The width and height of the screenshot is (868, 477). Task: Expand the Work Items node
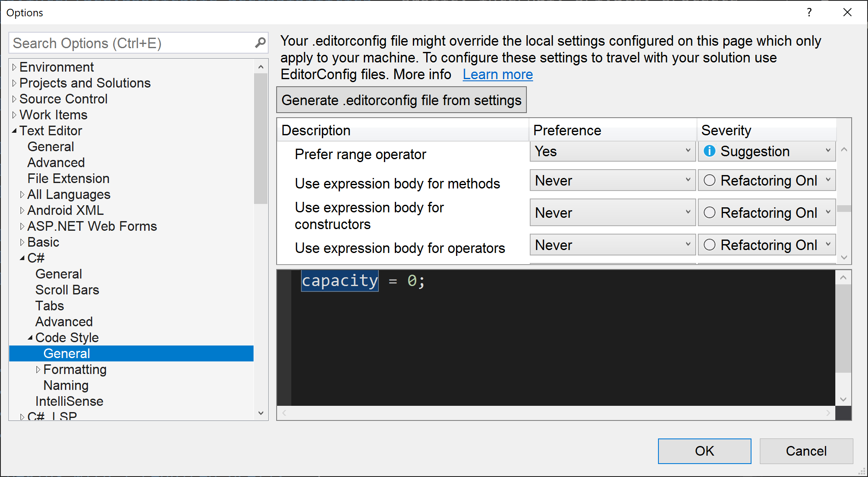tap(14, 115)
